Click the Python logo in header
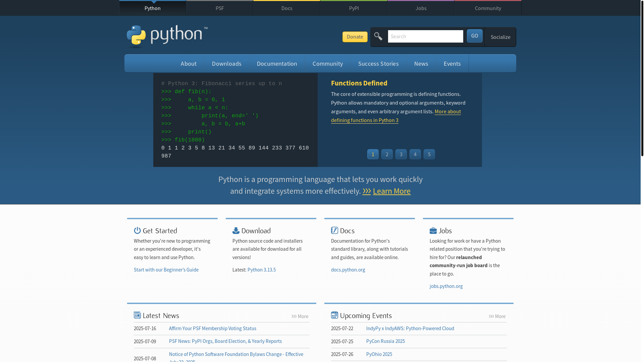Image resolution: width=644 pixels, height=362 pixels. coord(167,36)
